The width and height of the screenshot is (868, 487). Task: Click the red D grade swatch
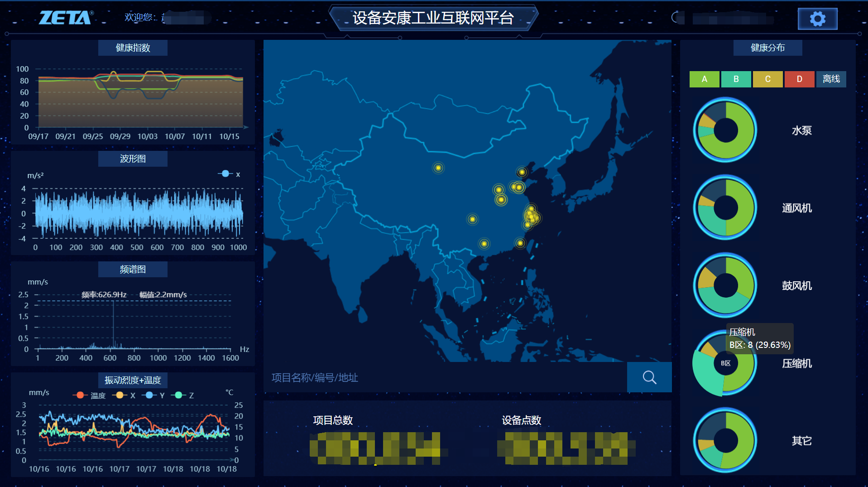[x=799, y=79]
